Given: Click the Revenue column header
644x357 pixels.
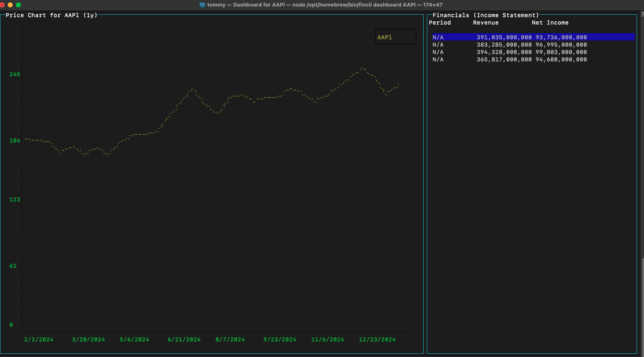Looking at the screenshot, I should [486, 23].
